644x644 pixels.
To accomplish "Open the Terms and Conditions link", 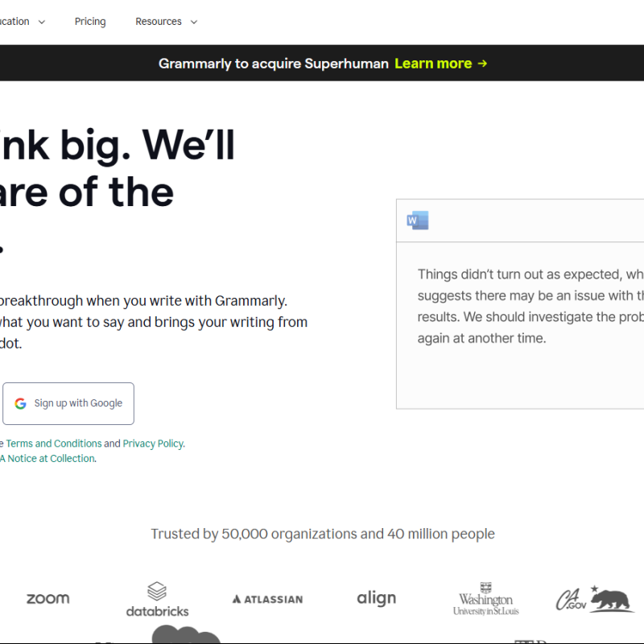I will [54, 444].
